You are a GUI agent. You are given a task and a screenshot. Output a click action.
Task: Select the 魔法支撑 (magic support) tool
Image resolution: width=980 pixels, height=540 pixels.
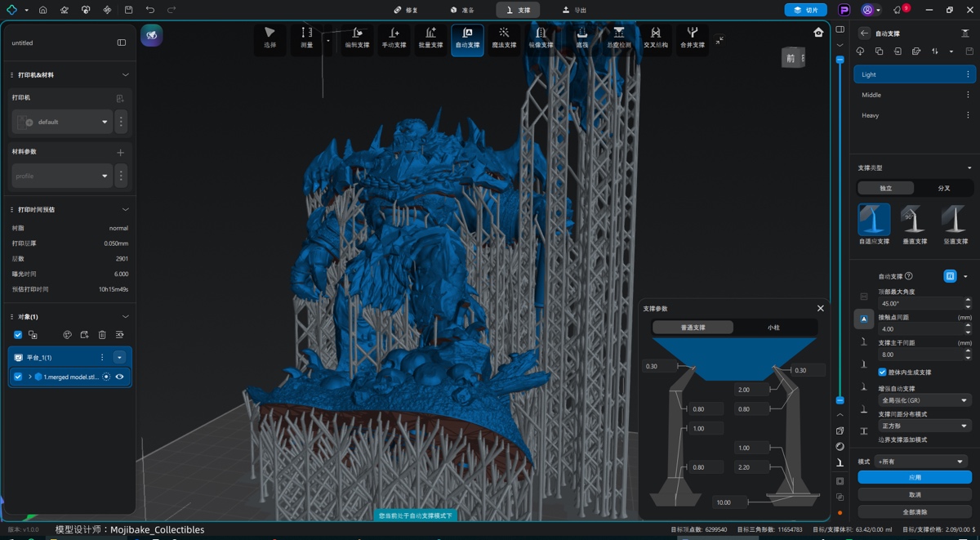[x=504, y=38]
